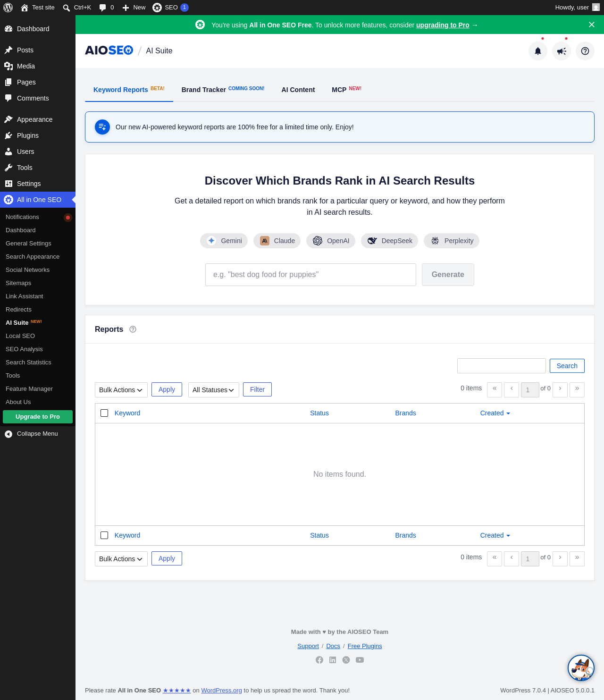
Task: Open the comments bubble in admin bar
Action: (107, 8)
